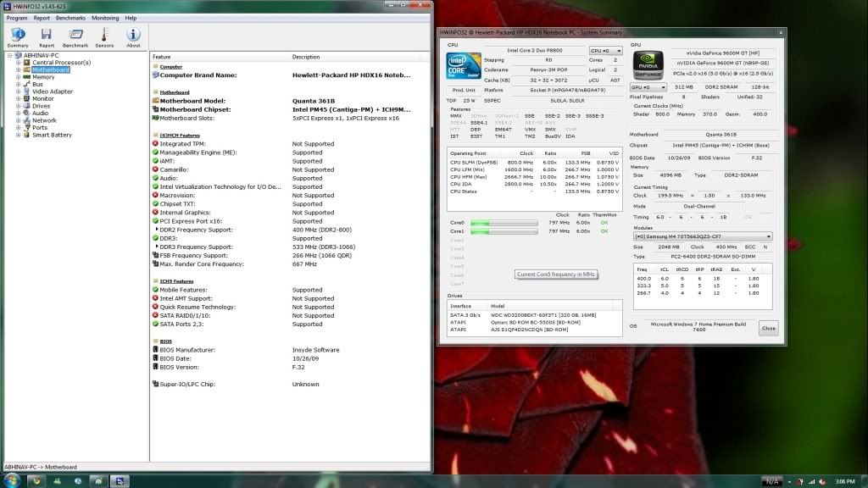Click Close button in System Summary
Screen dimensions: 868x488
pyautogui.click(x=768, y=328)
